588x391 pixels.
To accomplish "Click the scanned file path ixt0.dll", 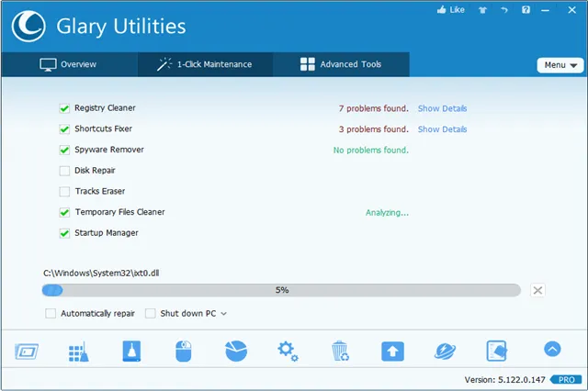I will coord(101,273).
